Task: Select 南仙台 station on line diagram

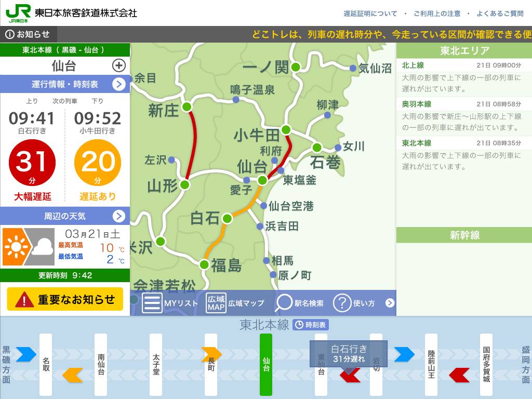Action: tap(101, 364)
